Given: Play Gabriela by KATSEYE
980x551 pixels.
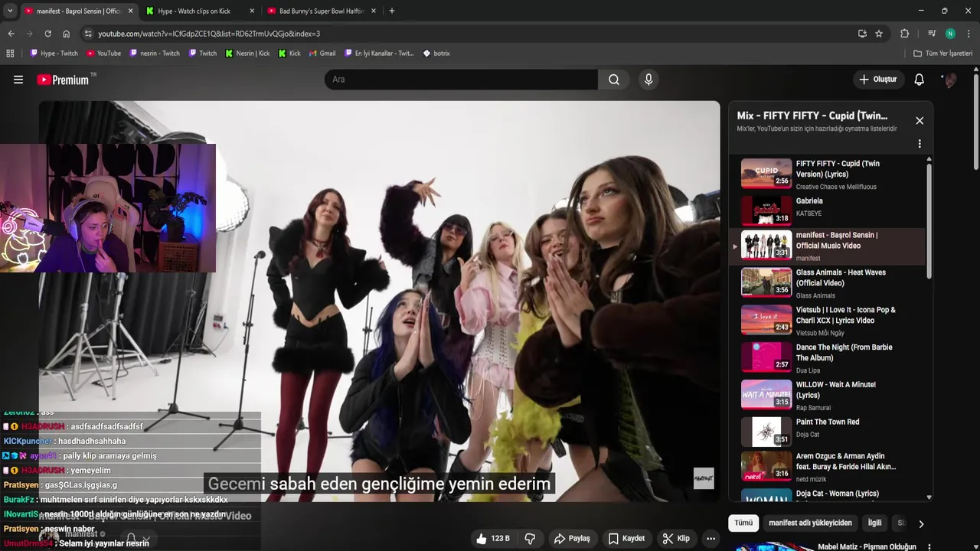Looking at the screenshot, I should tap(828, 210).
